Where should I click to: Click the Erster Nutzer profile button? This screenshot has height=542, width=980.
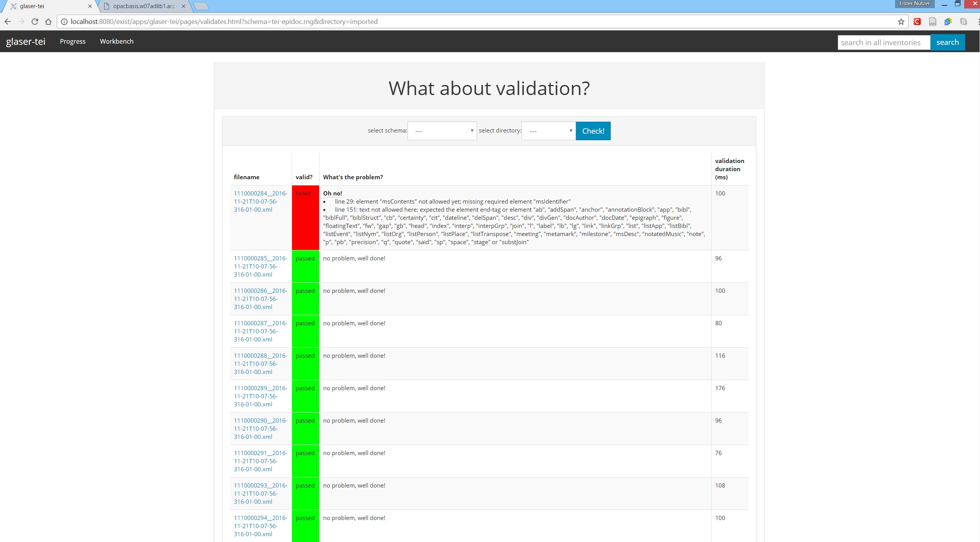click(x=914, y=3)
